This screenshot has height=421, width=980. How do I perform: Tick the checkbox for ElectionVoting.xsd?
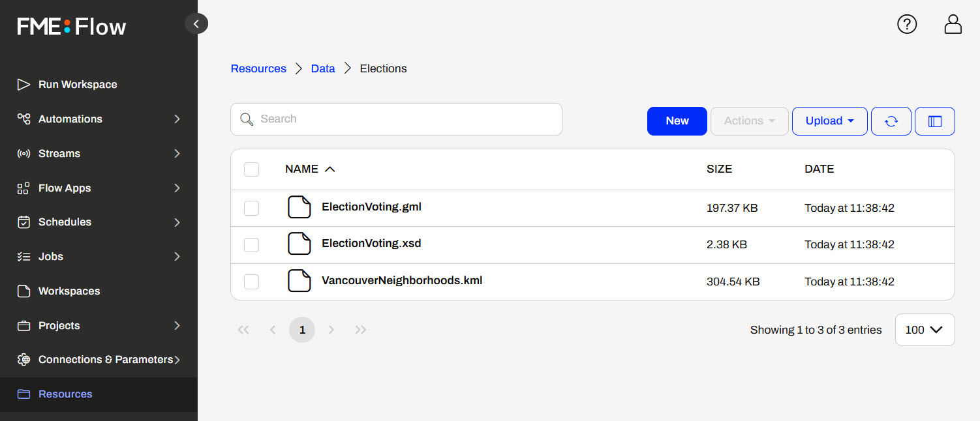pyautogui.click(x=251, y=244)
